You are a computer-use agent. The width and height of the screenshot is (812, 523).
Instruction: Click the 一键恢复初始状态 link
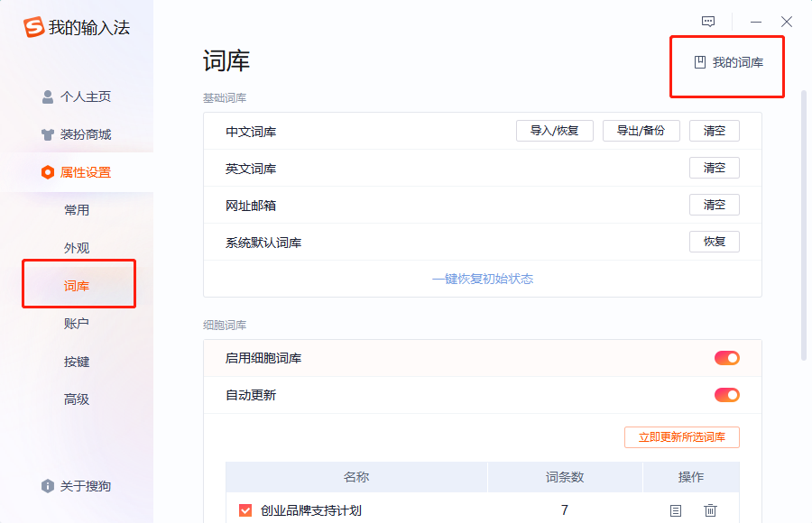click(x=483, y=279)
